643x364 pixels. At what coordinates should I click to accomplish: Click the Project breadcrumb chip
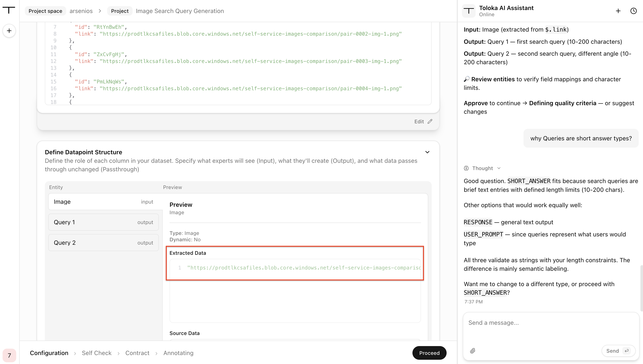pyautogui.click(x=120, y=11)
